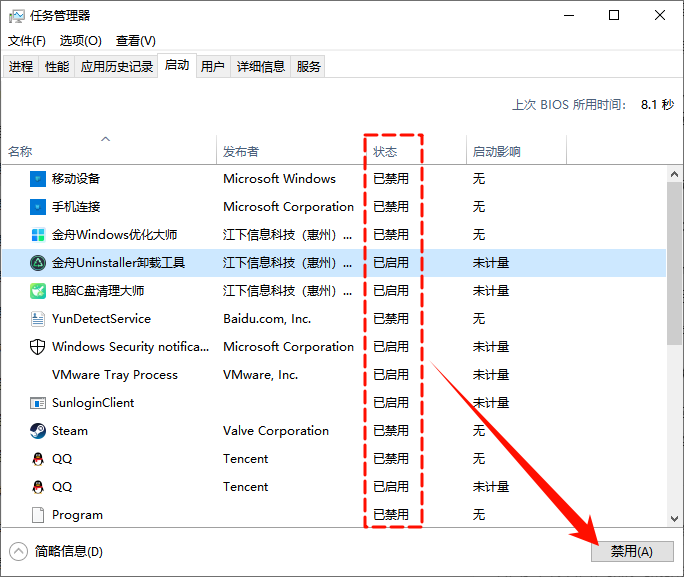Click the Valve Corporation publisher cell

pyautogui.click(x=276, y=431)
